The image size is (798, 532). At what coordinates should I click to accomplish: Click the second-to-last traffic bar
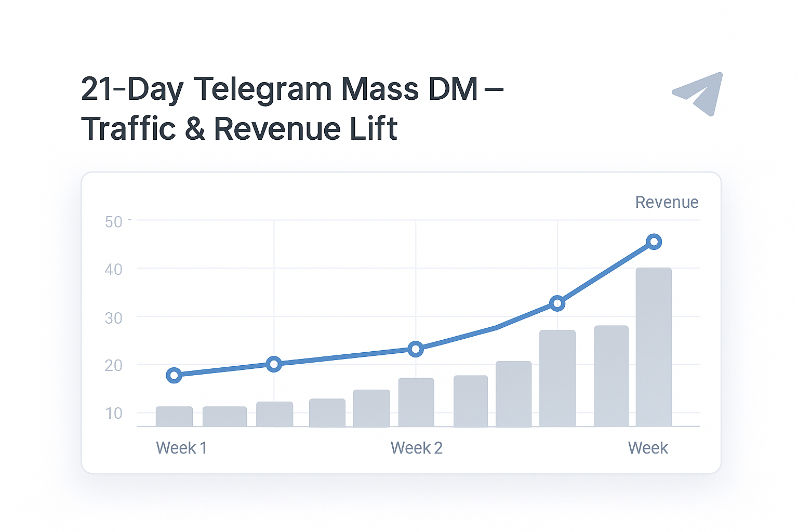pyautogui.click(x=611, y=376)
